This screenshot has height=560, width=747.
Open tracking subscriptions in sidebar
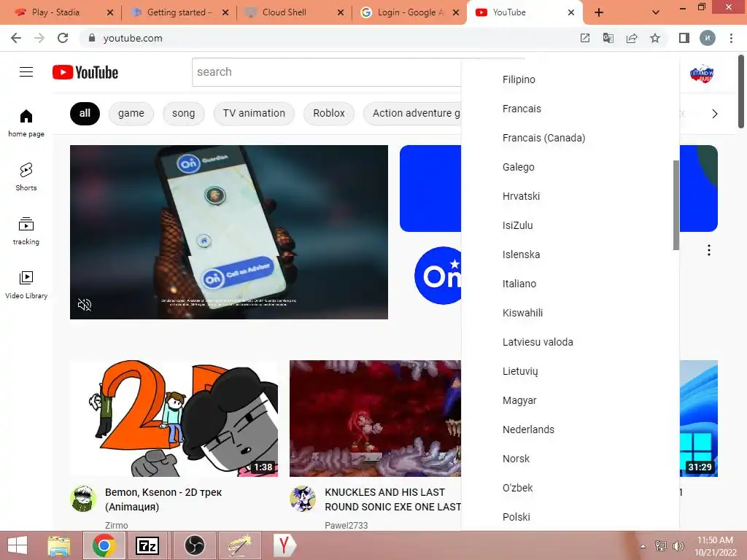(x=26, y=231)
